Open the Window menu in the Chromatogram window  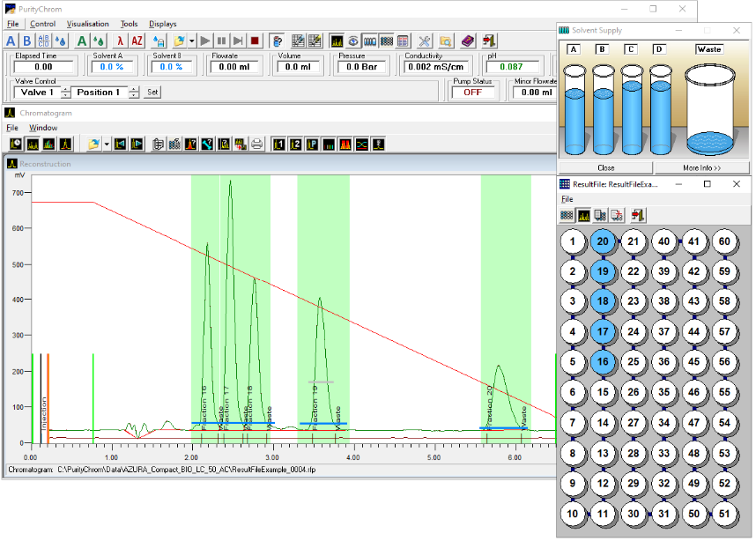pos(43,128)
